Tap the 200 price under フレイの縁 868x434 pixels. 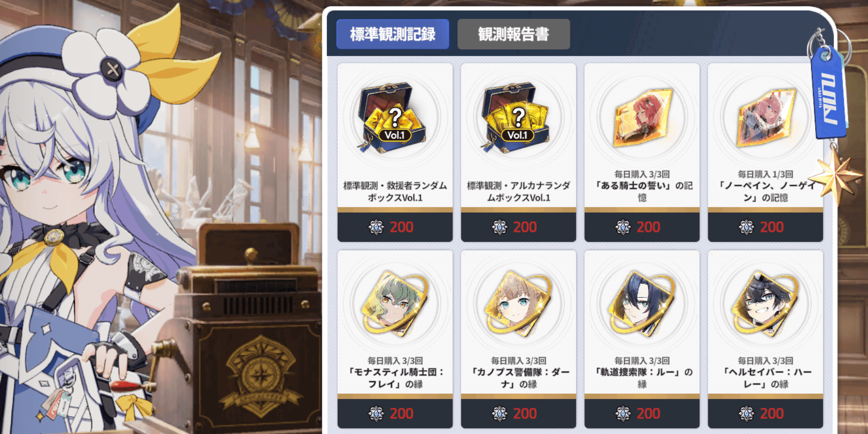click(395, 414)
